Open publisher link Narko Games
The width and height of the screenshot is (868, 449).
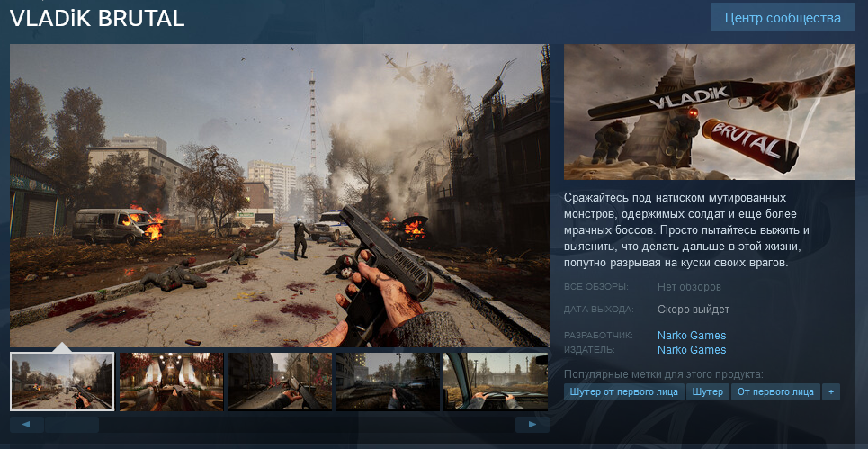coord(692,350)
